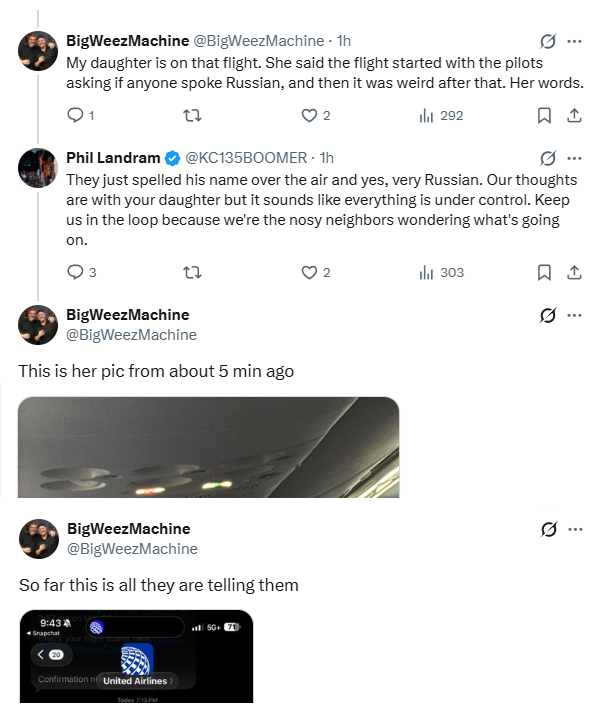592x705 pixels.
Task: Open the @KC135BOOMER profile handle
Action: click(246, 158)
